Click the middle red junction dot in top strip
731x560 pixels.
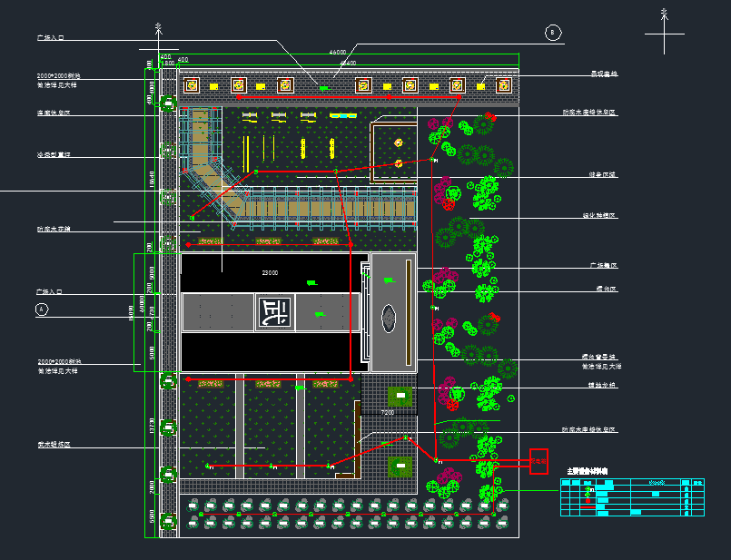point(389,97)
